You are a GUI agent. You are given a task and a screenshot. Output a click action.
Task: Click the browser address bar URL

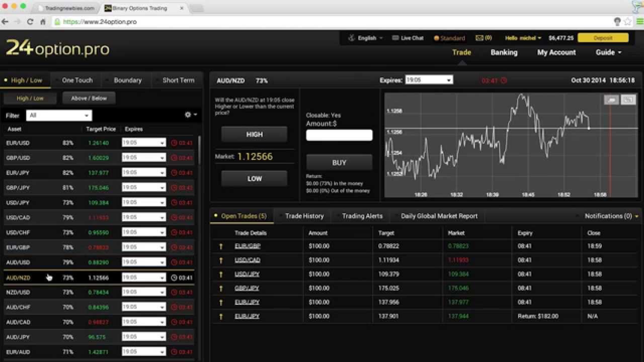(100, 22)
